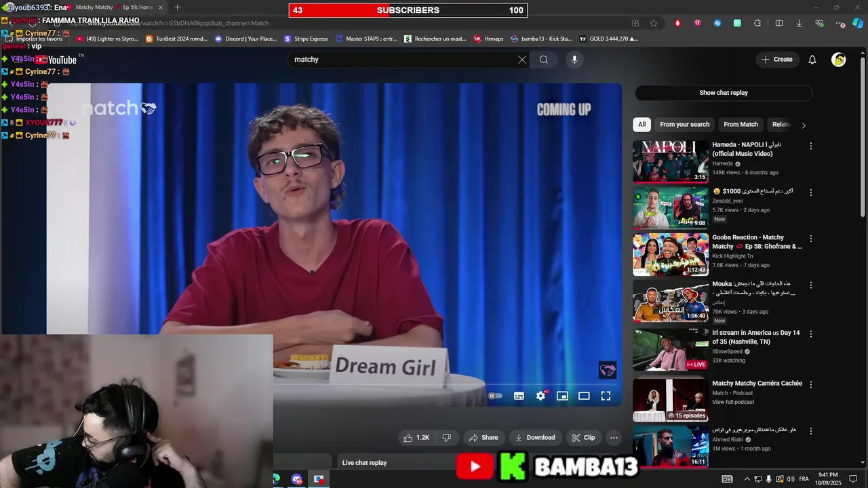Screen dimensions: 868x488
Task: Click the Download button under the video
Action: tap(534, 438)
